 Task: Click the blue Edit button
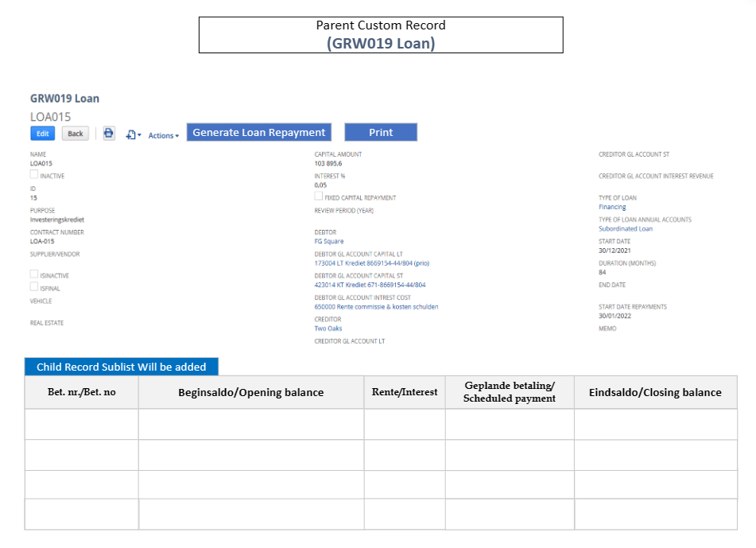click(x=43, y=134)
